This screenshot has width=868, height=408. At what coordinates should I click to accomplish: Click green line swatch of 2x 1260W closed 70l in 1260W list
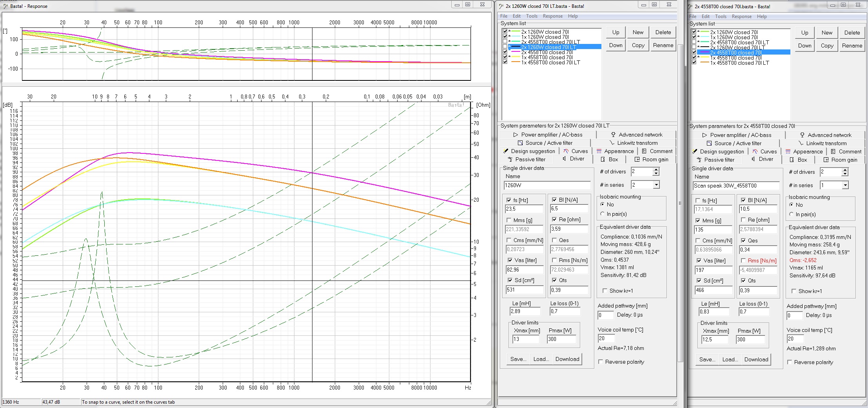coord(516,32)
